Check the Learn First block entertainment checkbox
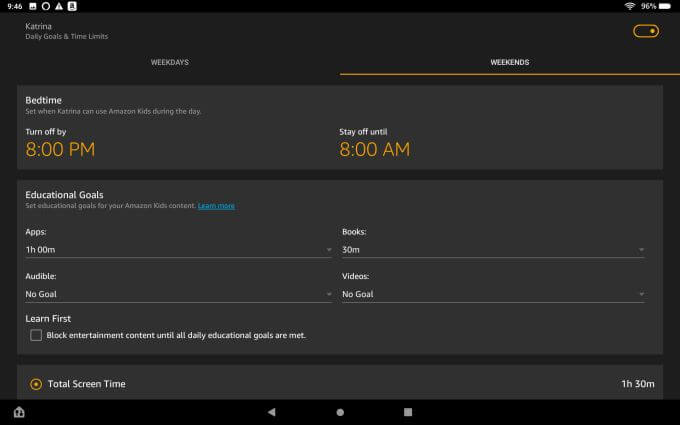Image resolution: width=680 pixels, height=425 pixels. pos(36,335)
